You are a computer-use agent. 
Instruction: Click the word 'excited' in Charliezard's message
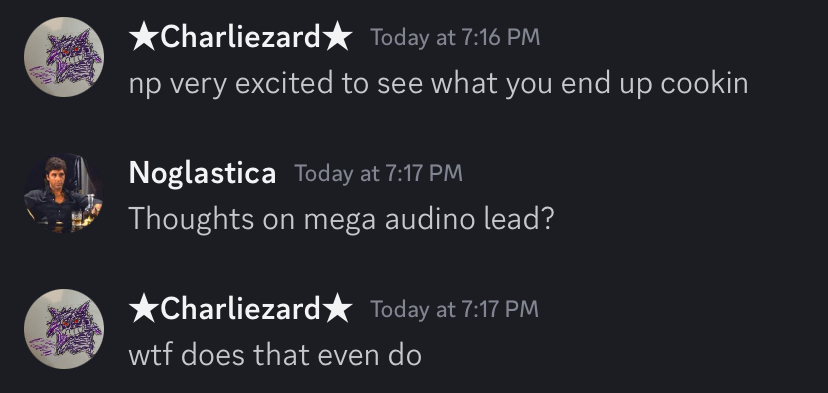pyautogui.click(x=284, y=83)
